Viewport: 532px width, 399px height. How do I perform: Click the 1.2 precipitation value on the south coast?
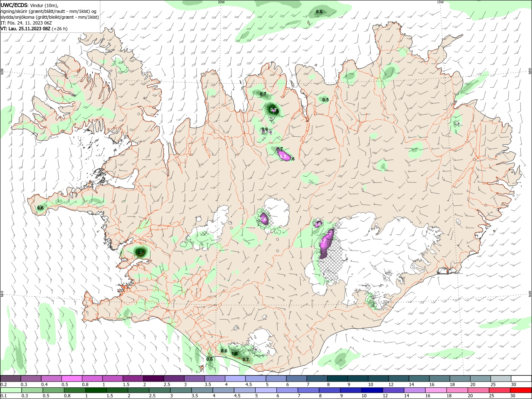tap(234, 354)
